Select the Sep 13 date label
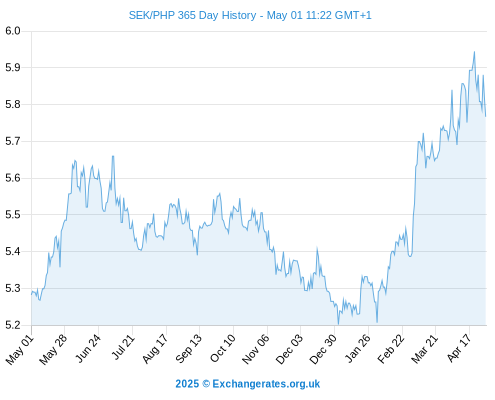This screenshot has height=400, width=495. click(188, 349)
